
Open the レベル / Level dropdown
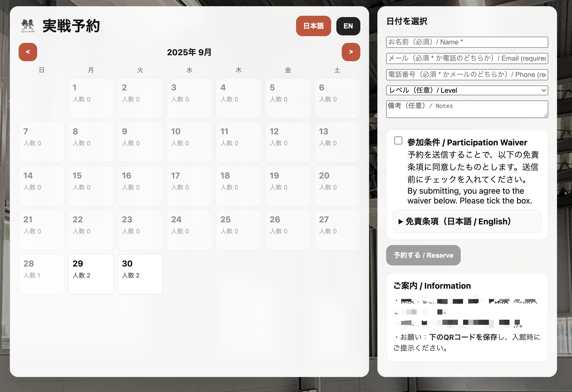(467, 90)
